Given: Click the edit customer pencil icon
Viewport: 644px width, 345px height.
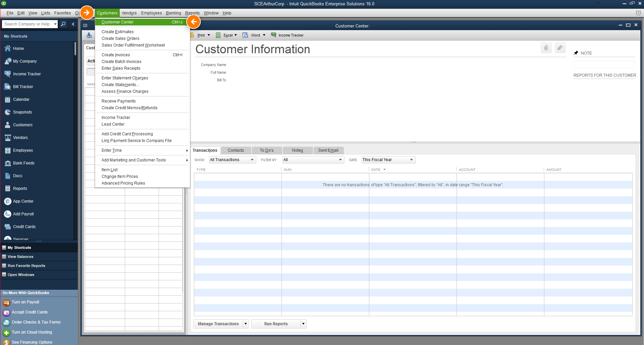Looking at the screenshot, I should (560, 48).
